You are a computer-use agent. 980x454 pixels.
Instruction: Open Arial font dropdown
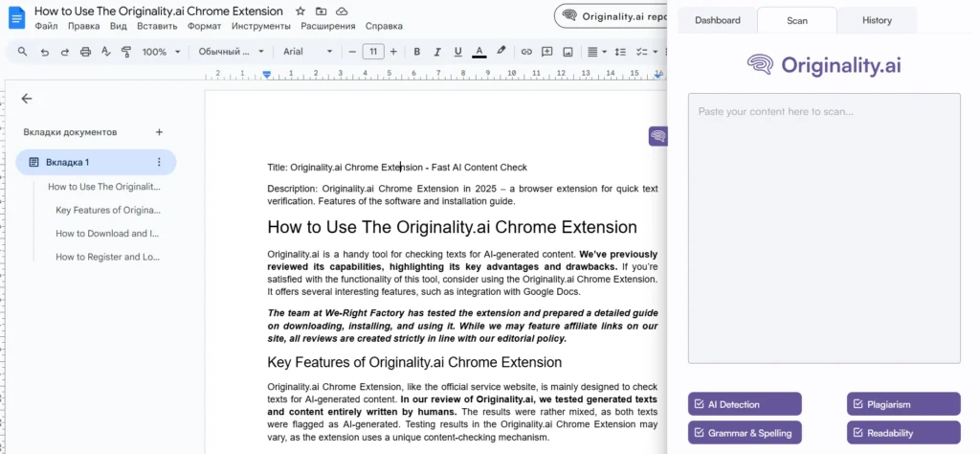[x=307, y=52]
